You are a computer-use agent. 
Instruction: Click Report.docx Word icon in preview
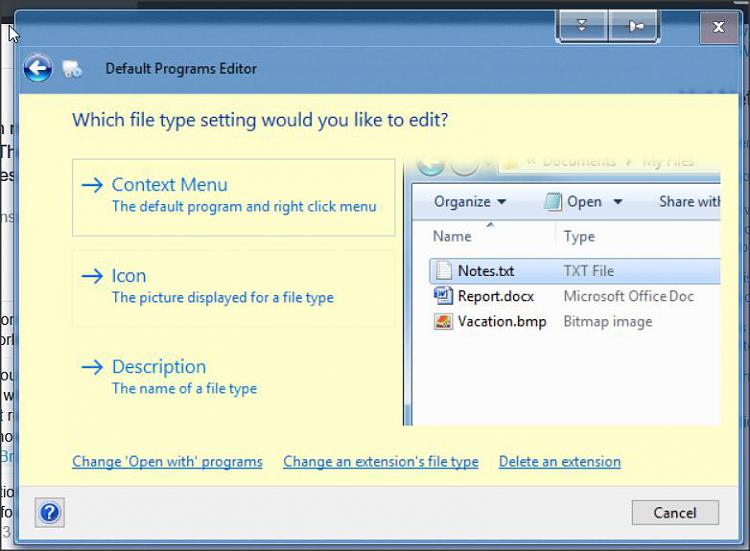pos(443,296)
